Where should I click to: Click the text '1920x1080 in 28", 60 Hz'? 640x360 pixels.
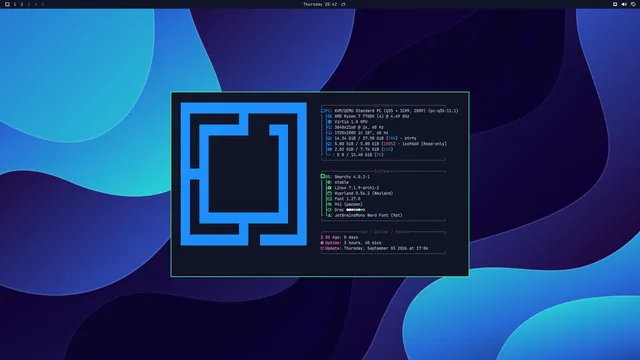(x=361, y=133)
